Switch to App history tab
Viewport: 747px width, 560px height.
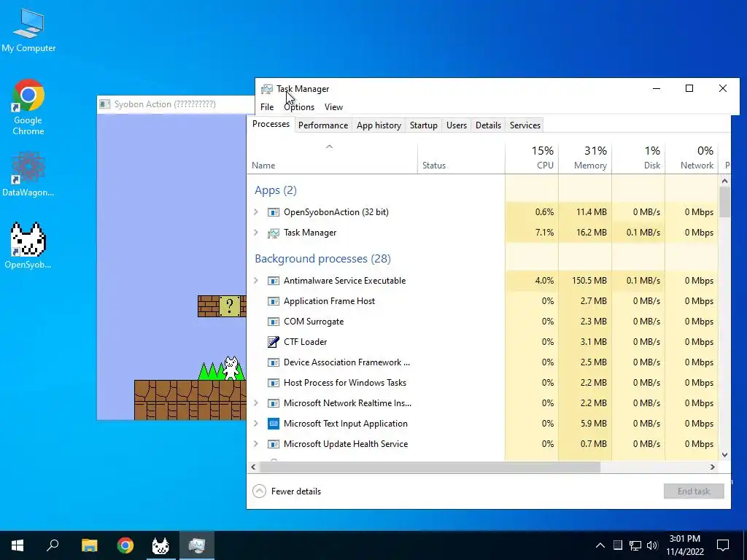(379, 125)
